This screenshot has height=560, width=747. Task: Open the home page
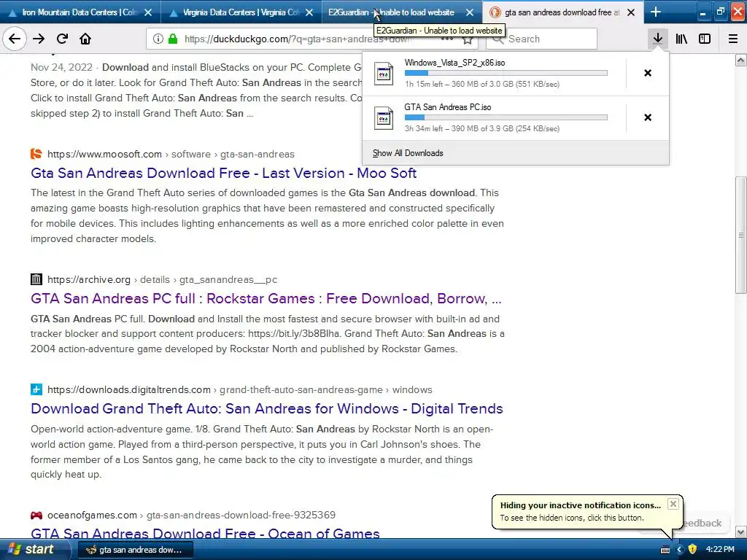(85, 39)
